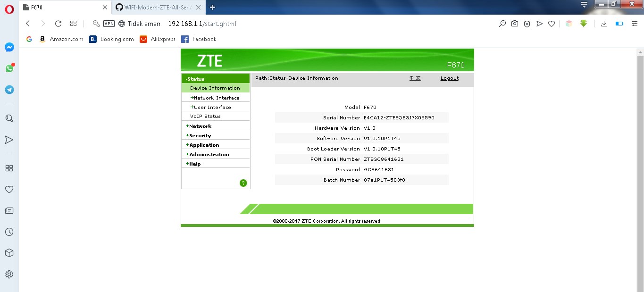The width and height of the screenshot is (644, 292).
Task: Click the ZTE logo banner
Action: coord(209,61)
